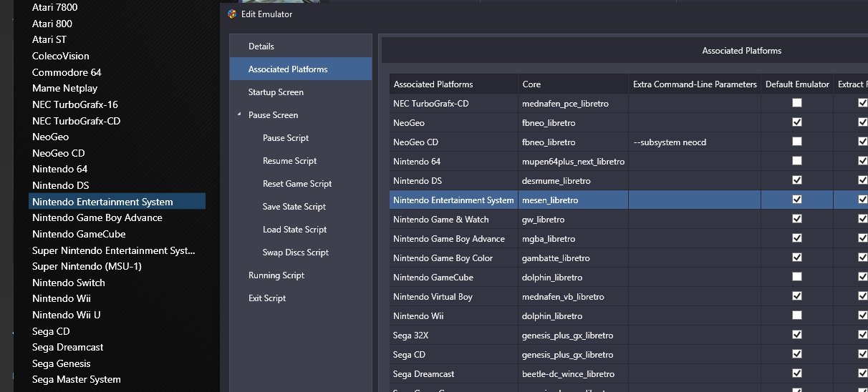The width and height of the screenshot is (868, 392).
Task: Check Default Emulator for Nintendo 64 row
Action: (797, 161)
